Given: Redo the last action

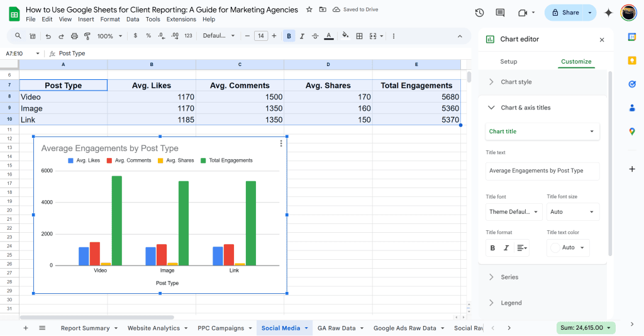Looking at the screenshot, I should click(x=61, y=36).
